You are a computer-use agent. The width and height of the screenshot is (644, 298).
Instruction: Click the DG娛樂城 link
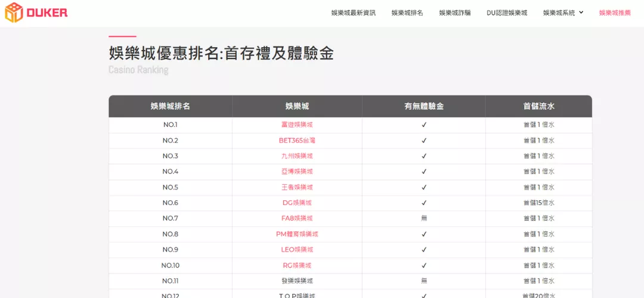click(x=297, y=203)
